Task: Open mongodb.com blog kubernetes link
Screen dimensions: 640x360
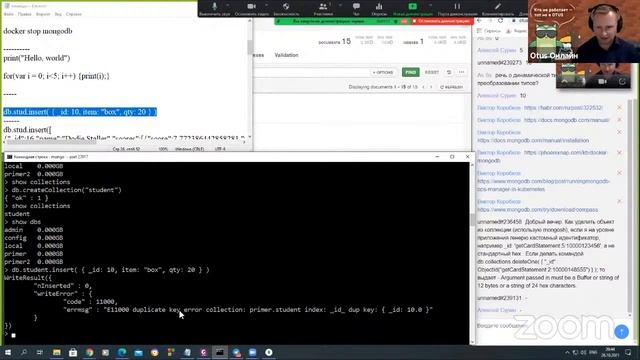Action: 543,185
